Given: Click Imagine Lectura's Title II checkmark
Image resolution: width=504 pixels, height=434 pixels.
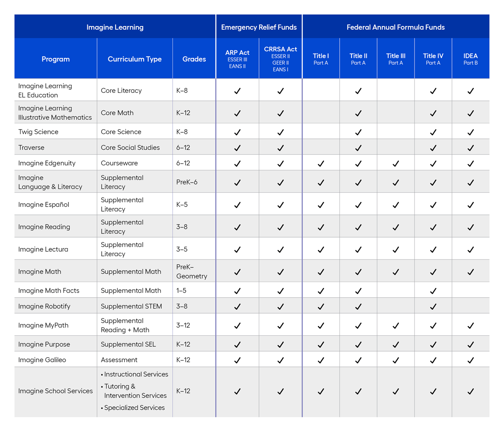Looking at the screenshot, I should point(358,249).
